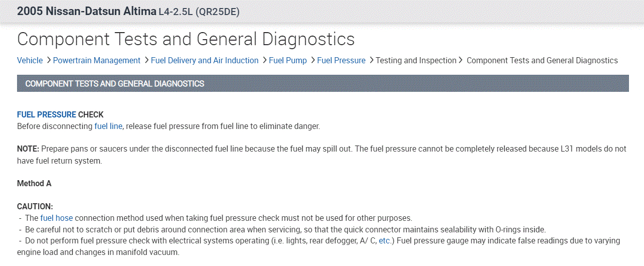Click the chevron arrow before Fuel Pump
This screenshot has height=266, width=644.
[x=265, y=60]
